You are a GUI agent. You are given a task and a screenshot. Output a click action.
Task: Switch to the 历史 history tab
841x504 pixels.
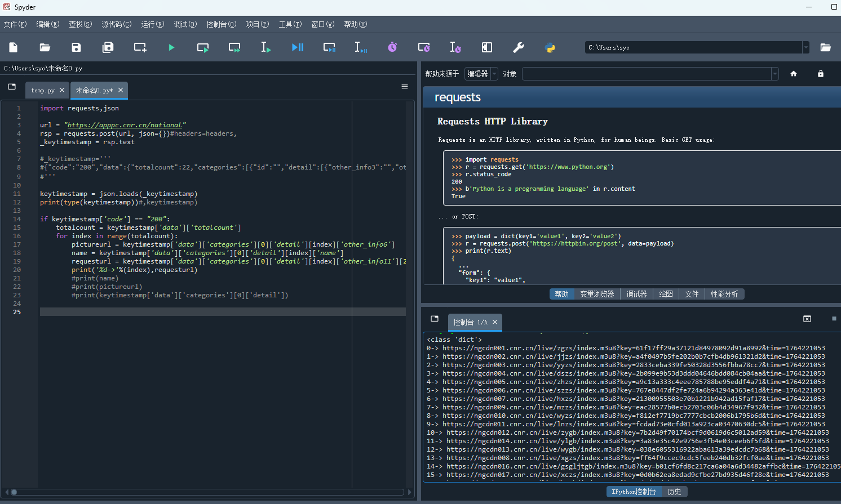pyautogui.click(x=674, y=492)
